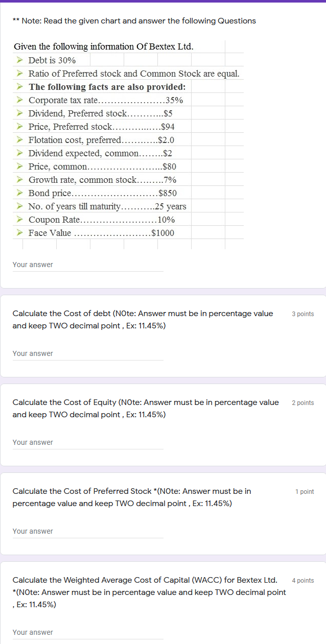The height and width of the screenshot is (644, 326).
Task: Click the Cost of debt answer field
Action: coord(87,353)
